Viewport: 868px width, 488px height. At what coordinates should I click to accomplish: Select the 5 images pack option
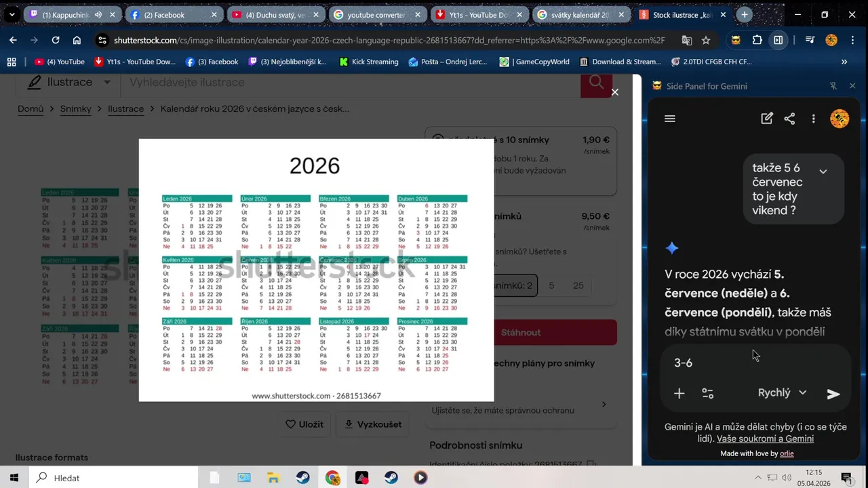pos(551,285)
